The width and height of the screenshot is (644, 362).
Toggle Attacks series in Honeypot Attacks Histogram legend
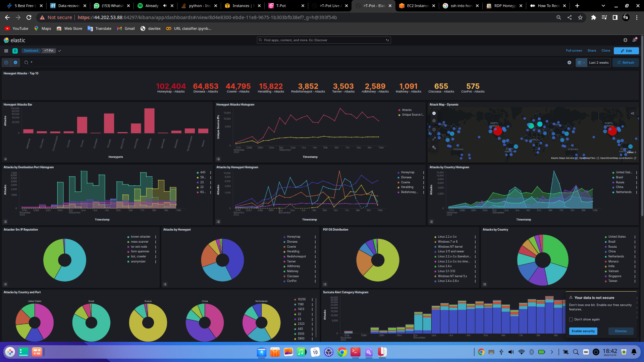(x=407, y=110)
